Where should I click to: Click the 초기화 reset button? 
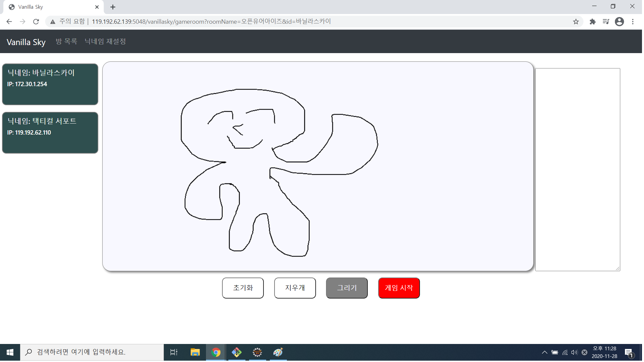click(243, 289)
